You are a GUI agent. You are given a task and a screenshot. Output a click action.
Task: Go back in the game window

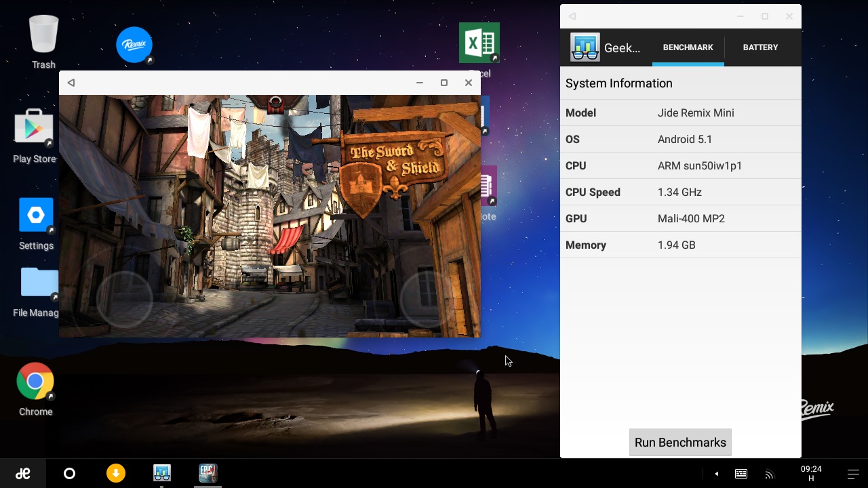pos(71,83)
